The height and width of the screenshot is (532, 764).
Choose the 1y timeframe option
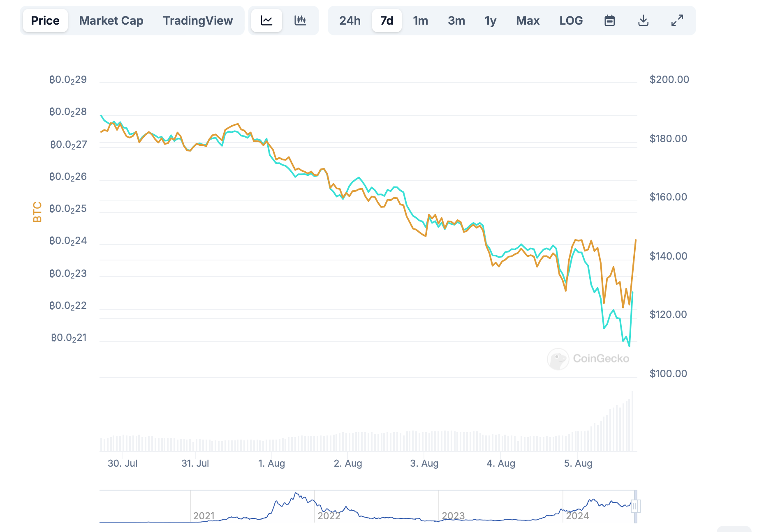490,20
